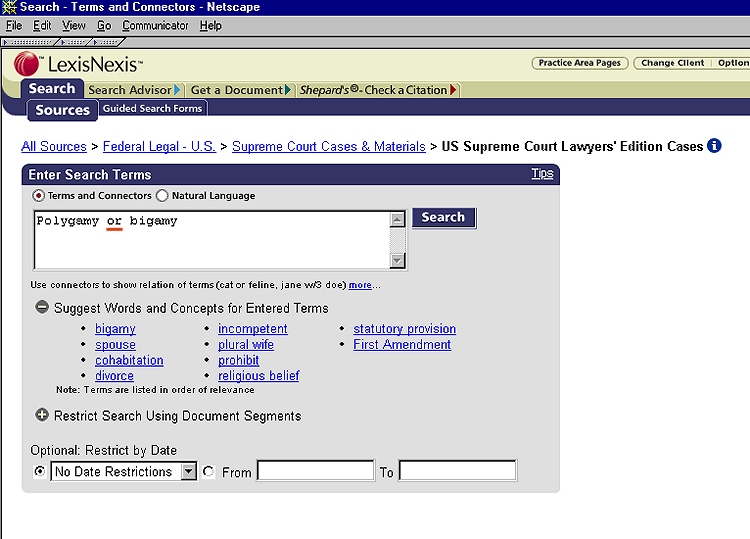This screenshot has width=750, height=539.
Task: Select Terms and Connectors radio button
Action: 38,196
